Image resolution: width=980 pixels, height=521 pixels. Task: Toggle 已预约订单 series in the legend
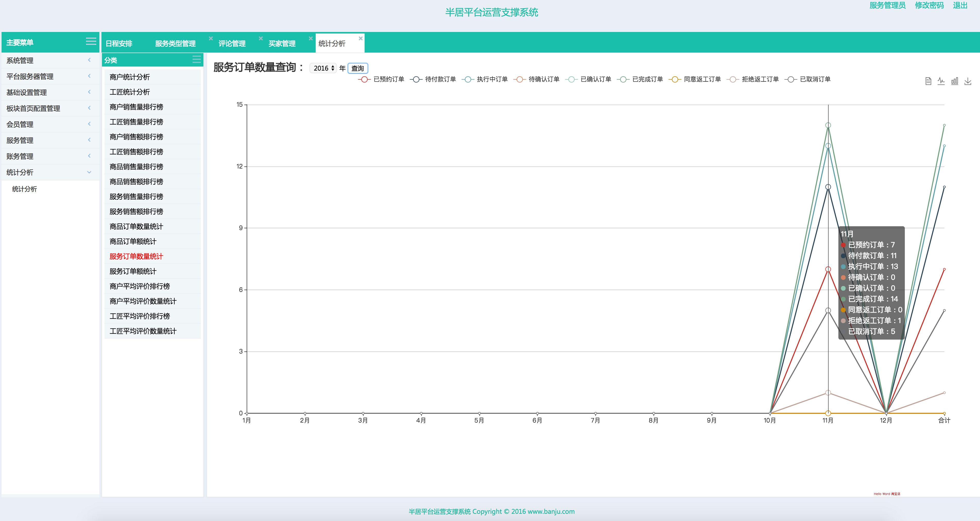click(x=382, y=79)
